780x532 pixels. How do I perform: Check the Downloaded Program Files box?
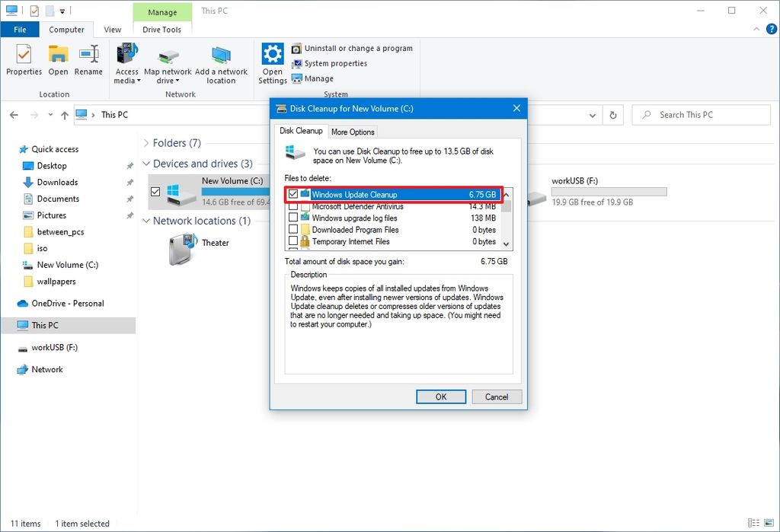[x=292, y=229]
